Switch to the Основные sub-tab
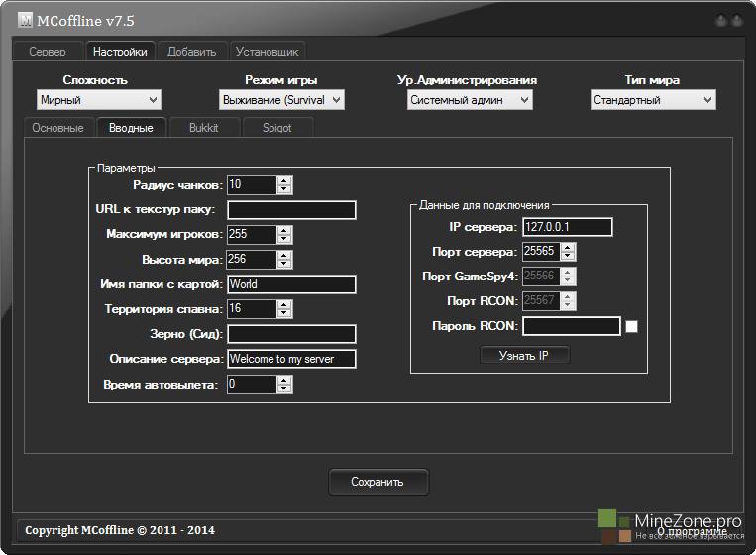The image size is (756, 555). pos(57,128)
